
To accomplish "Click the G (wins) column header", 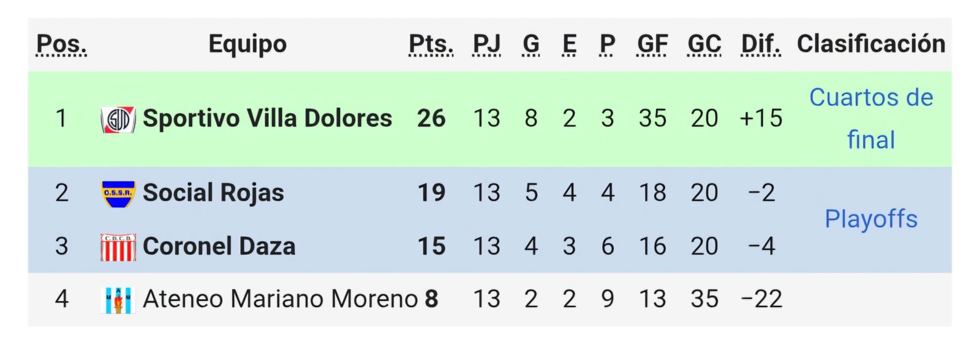I will (531, 44).
